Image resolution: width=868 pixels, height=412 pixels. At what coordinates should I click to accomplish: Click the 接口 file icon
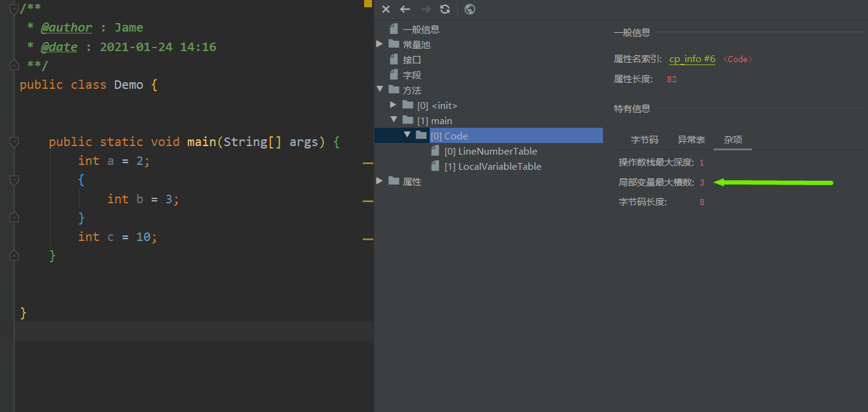pos(393,59)
